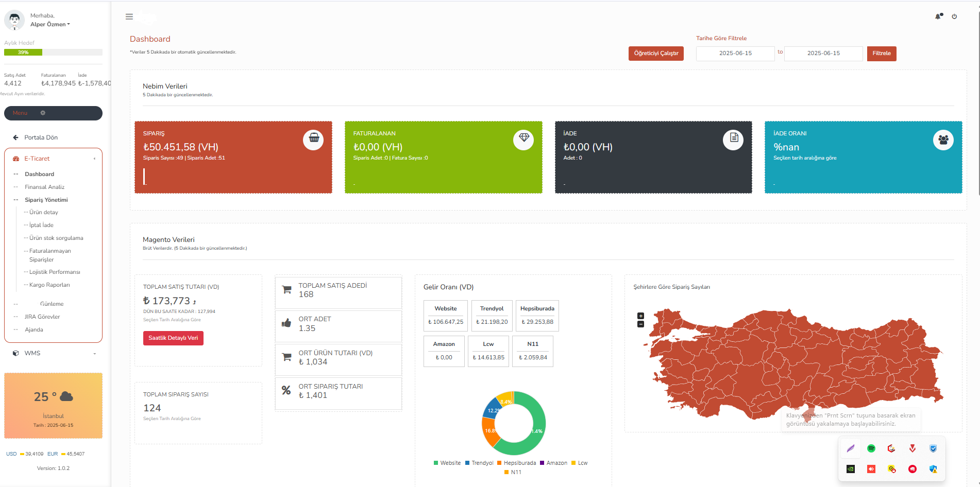Click the settings gear beside Menu
This screenshot has width=980, height=487.
[x=43, y=113]
